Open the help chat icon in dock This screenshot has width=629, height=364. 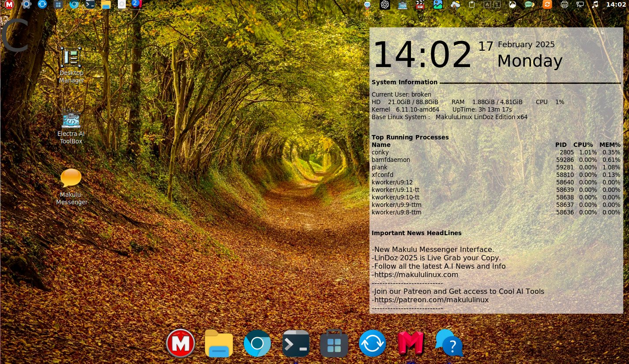pos(449,343)
